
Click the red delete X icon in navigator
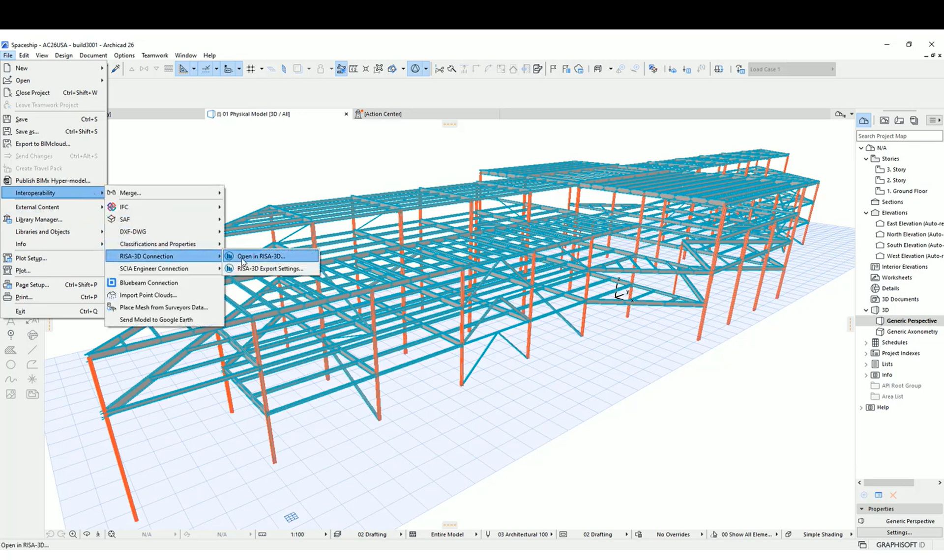coord(893,495)
